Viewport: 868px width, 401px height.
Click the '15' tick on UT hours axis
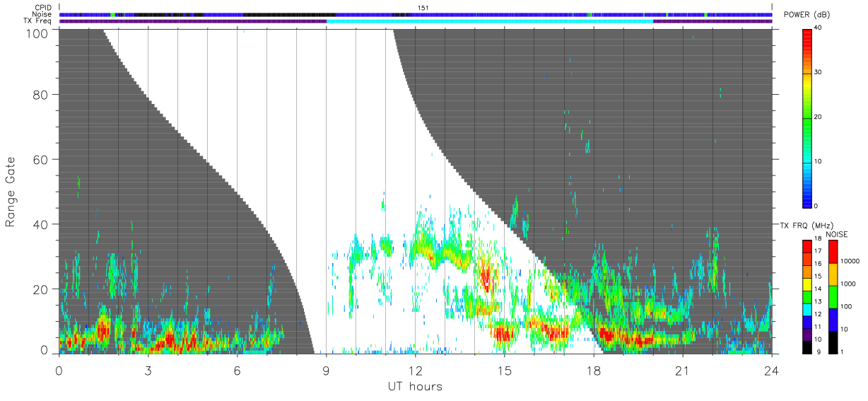click(504, 371)
